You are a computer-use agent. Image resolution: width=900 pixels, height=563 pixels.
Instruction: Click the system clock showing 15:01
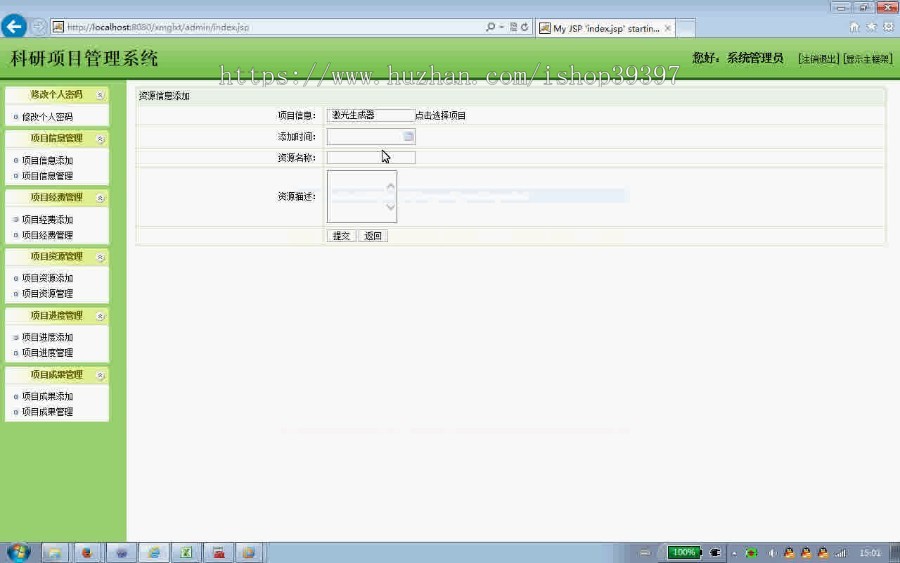coord(870,553)
